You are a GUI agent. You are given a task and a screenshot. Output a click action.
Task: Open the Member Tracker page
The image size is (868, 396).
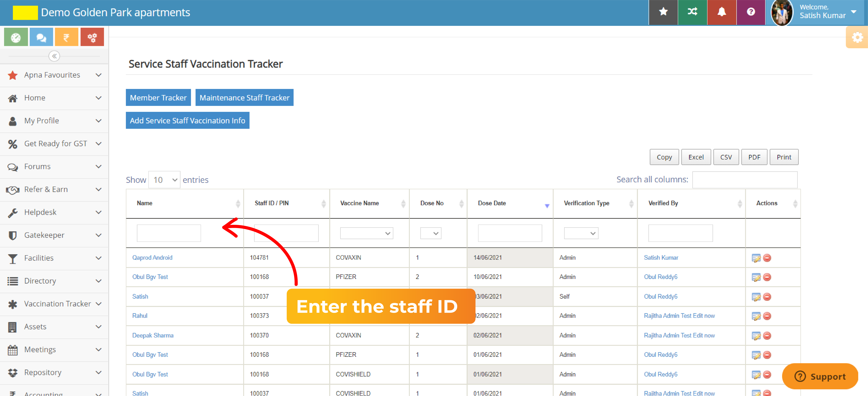point(158,97)
